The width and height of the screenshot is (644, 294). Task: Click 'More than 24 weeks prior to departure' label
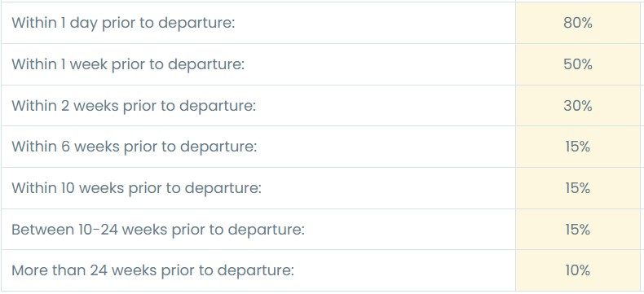[x=152, y=270]
